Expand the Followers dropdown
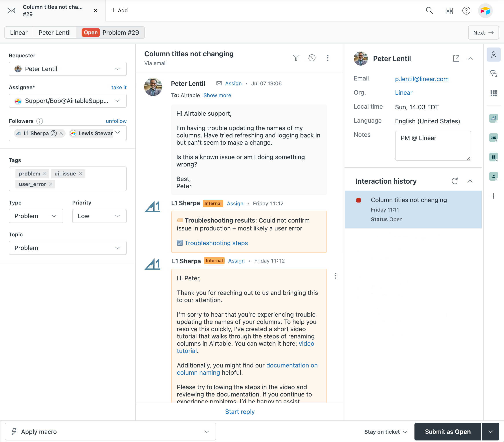This screenshot has width=504, height=442. (118, 133)
